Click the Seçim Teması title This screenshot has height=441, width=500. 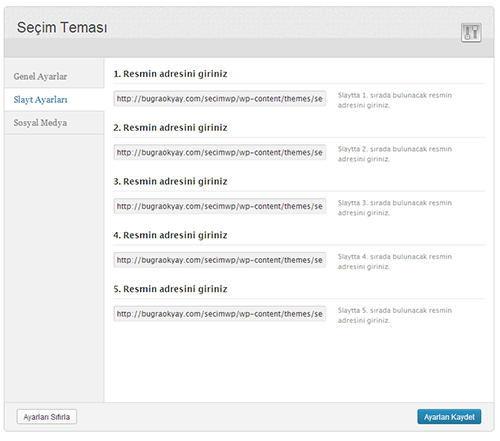(62, 27)
